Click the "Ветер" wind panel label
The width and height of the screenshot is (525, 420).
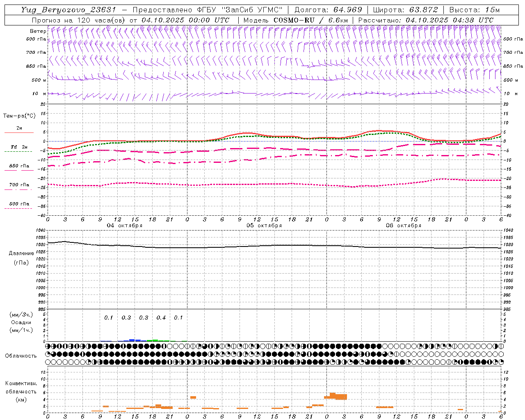click(x=38, y=31)
